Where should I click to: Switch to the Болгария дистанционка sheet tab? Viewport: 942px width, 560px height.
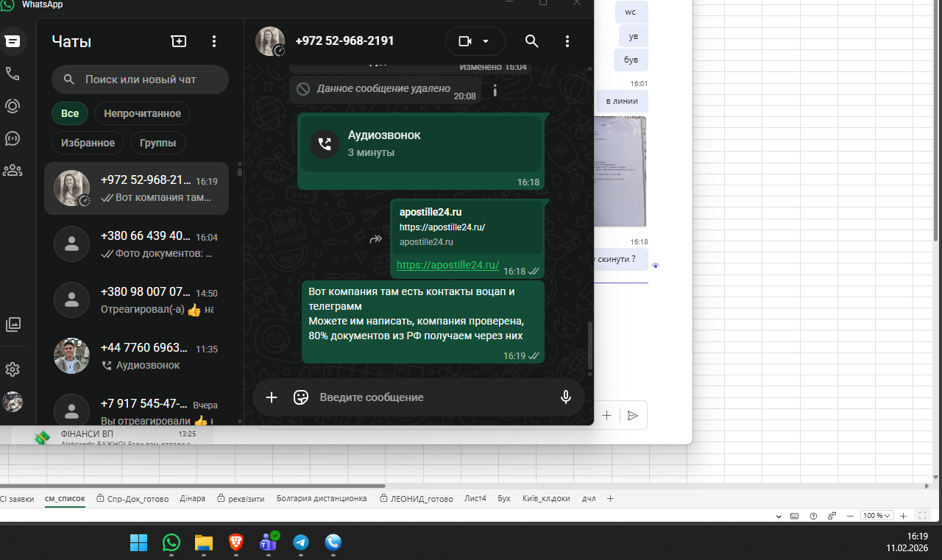coord(322,498)
